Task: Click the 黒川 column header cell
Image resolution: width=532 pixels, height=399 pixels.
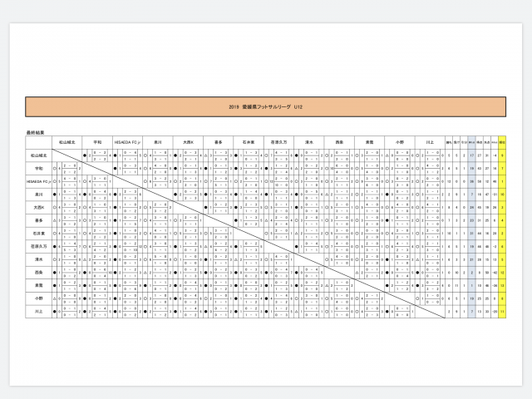Action: pos(160,142)
